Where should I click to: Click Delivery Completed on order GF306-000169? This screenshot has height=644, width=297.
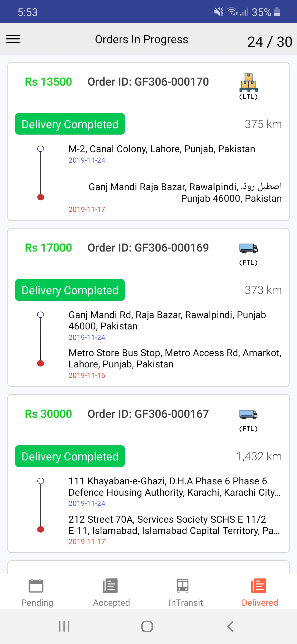(x=70, y=290)
